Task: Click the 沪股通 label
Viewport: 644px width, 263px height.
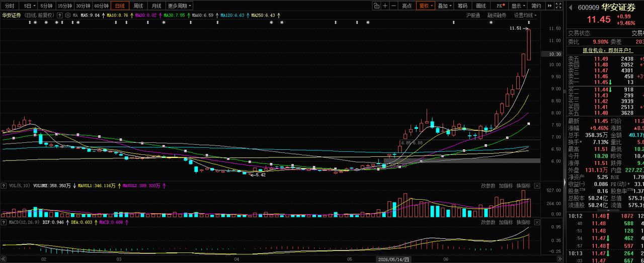Action: (x=473, y=15)
